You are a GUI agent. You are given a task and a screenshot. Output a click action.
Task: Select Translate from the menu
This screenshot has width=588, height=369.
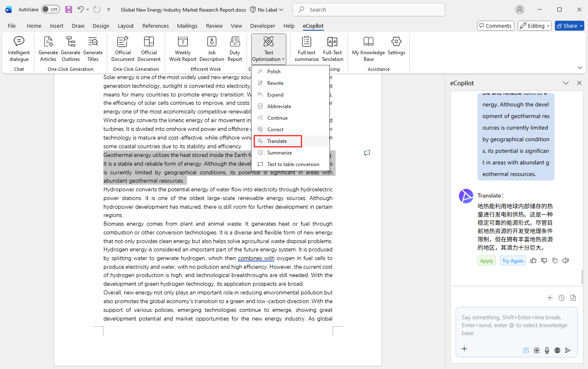[x=277, y=141]
